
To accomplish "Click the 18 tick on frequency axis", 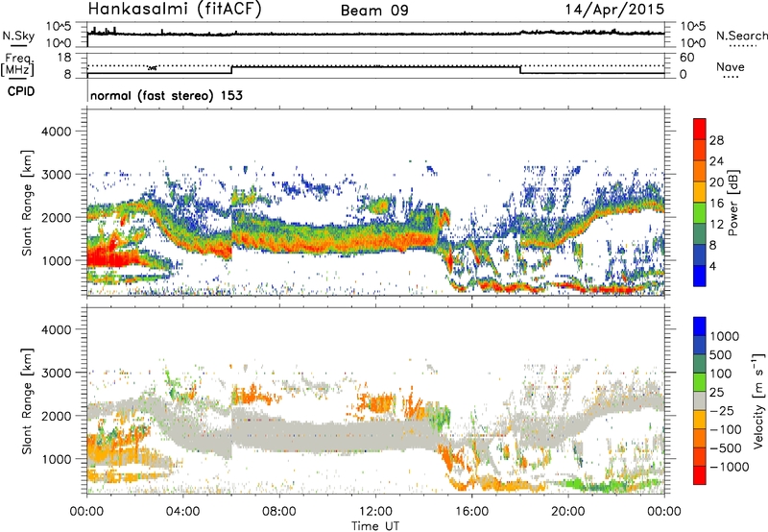I will [64, 58].
